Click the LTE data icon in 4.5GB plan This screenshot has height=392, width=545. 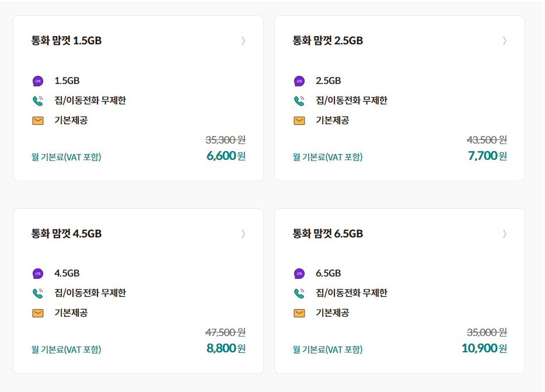pos(38,274)
